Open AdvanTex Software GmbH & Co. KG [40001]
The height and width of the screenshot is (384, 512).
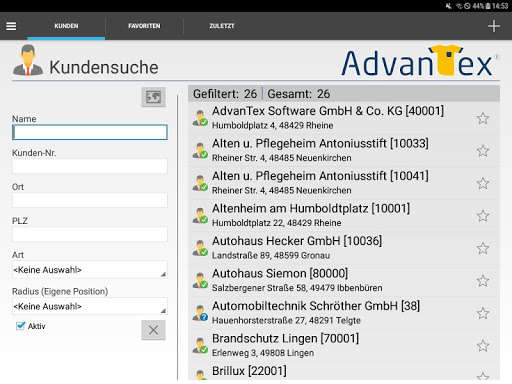pyautogui.click(x=344, y=118)
